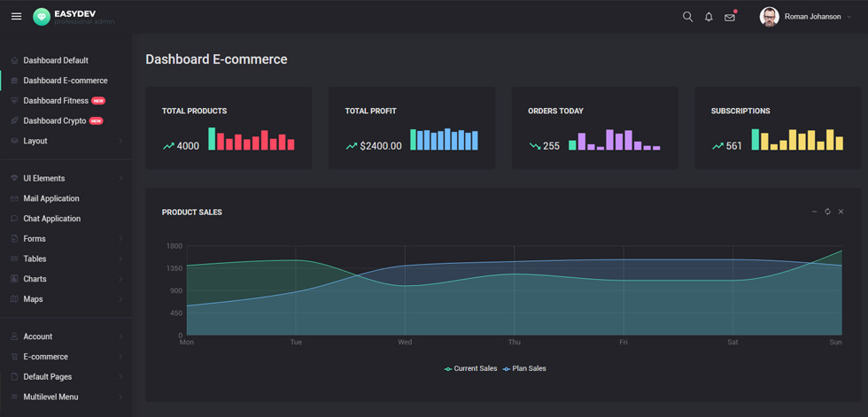
Task: Click the Wed label on chart axis
Action: click(405, 343)
